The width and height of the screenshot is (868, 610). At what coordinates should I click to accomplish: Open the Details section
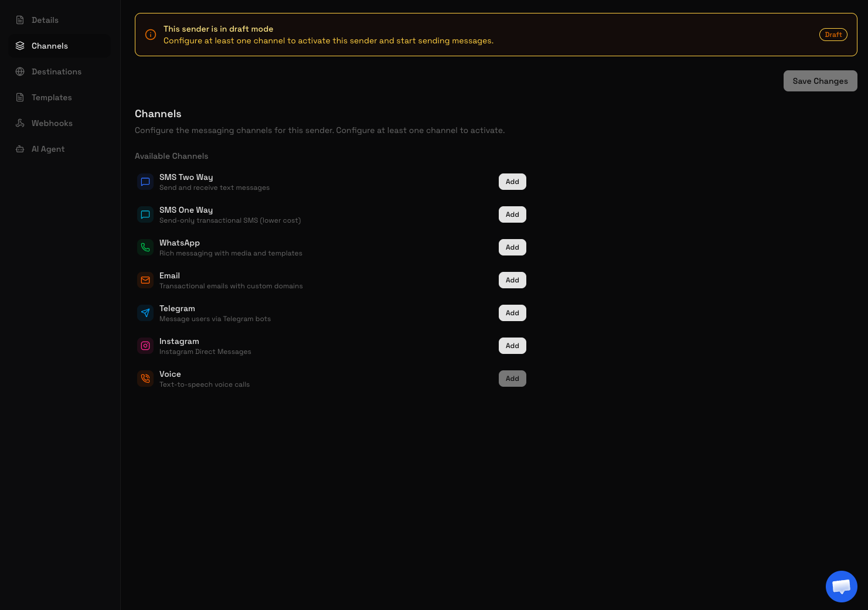pos(45,20)
